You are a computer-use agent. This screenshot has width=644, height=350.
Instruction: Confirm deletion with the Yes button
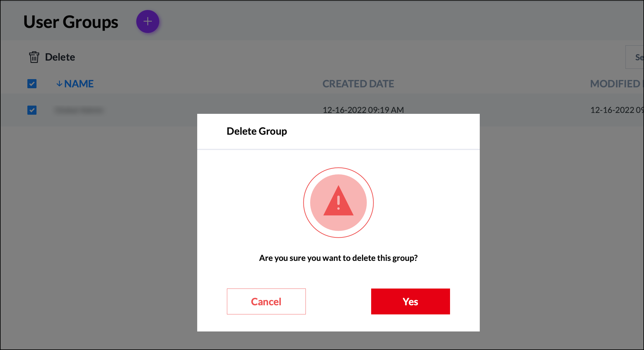click(410, 301)
